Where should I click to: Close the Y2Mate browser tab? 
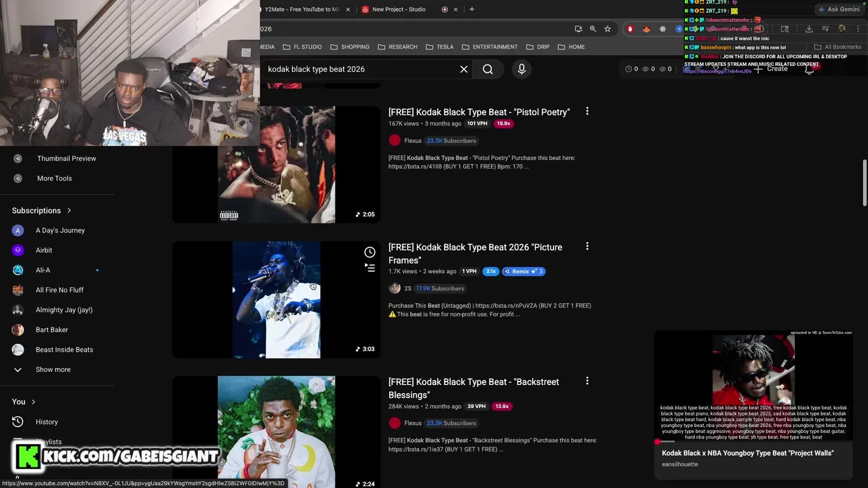coord(349,9)
